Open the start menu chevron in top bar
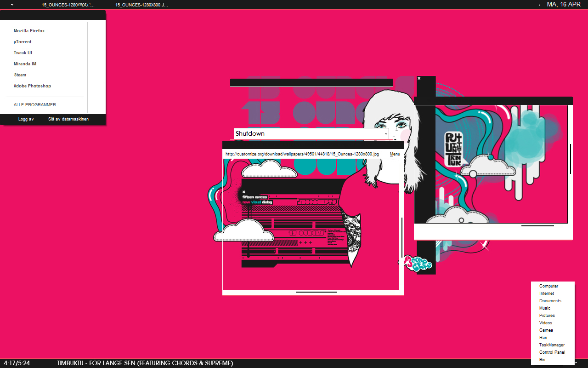 click(11, 4)
